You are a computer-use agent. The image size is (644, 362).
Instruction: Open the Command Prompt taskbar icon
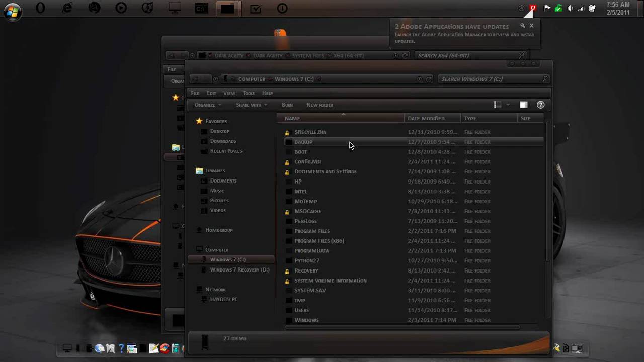point(202,8)
